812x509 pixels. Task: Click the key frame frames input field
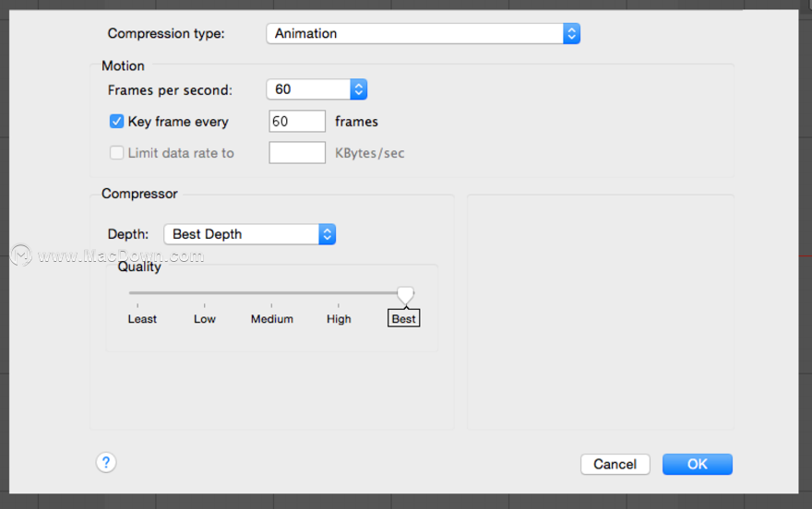point(297,122)
